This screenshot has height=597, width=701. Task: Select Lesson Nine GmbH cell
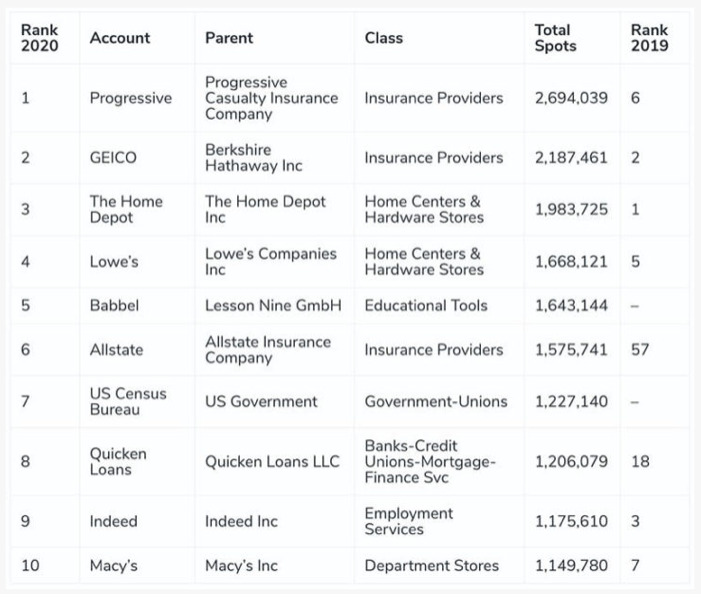273,305
